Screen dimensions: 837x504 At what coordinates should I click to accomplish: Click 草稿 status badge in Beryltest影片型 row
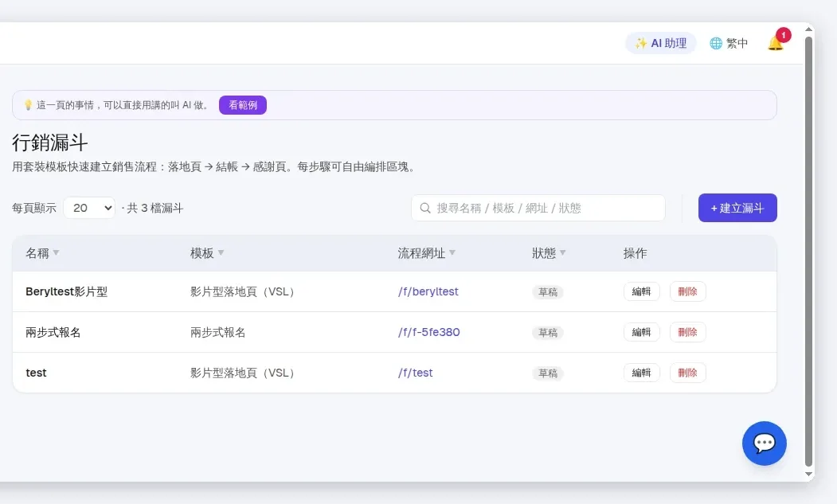548,292
